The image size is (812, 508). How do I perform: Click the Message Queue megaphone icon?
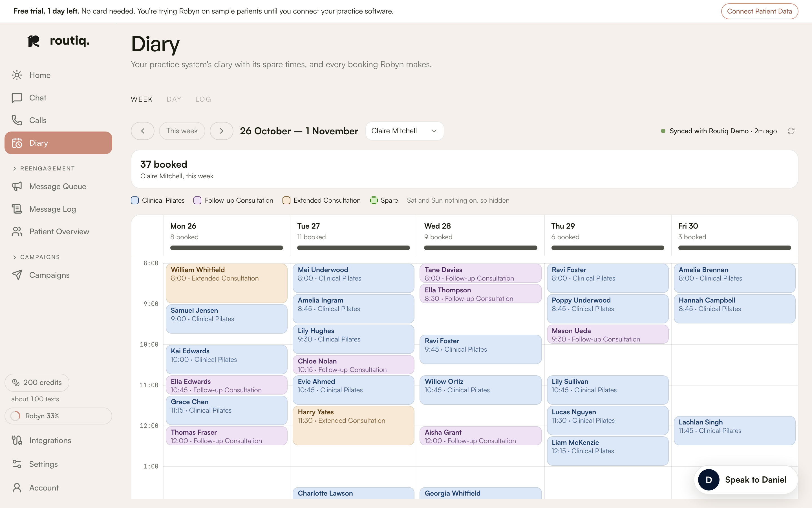17,187
